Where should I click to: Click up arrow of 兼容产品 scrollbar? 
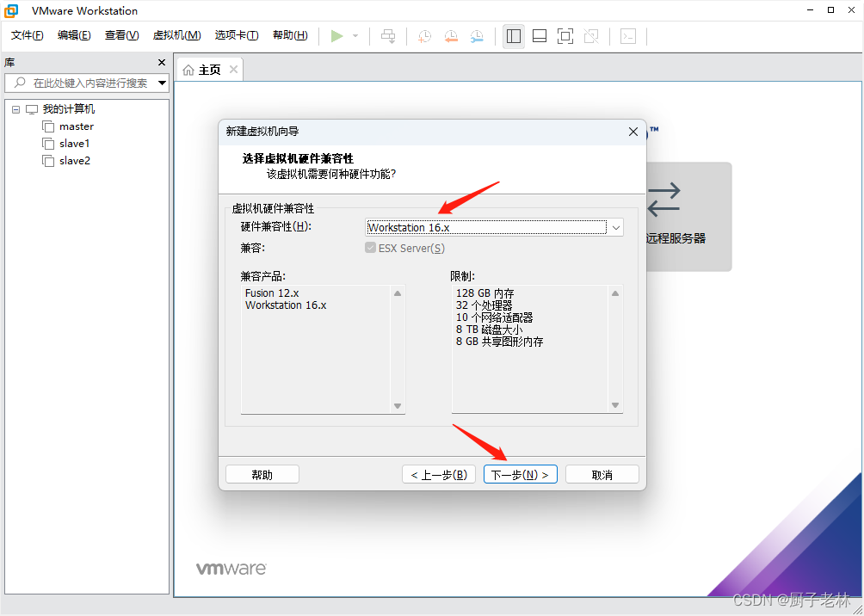pyautogui.click(x=398, y=293)
